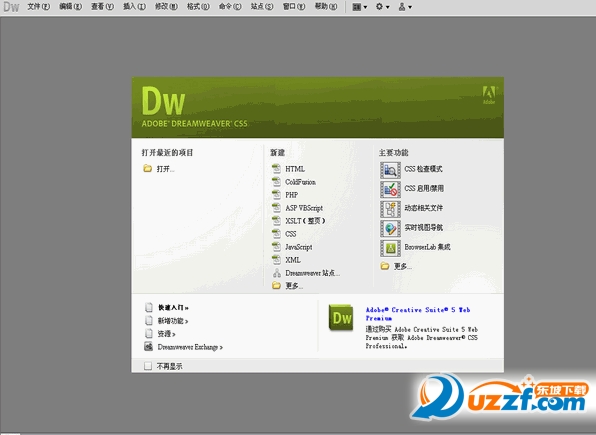Open the Dreamweaver Exchange » link
The width and height of the screenshot is (596, 435).
click(190, 347)
